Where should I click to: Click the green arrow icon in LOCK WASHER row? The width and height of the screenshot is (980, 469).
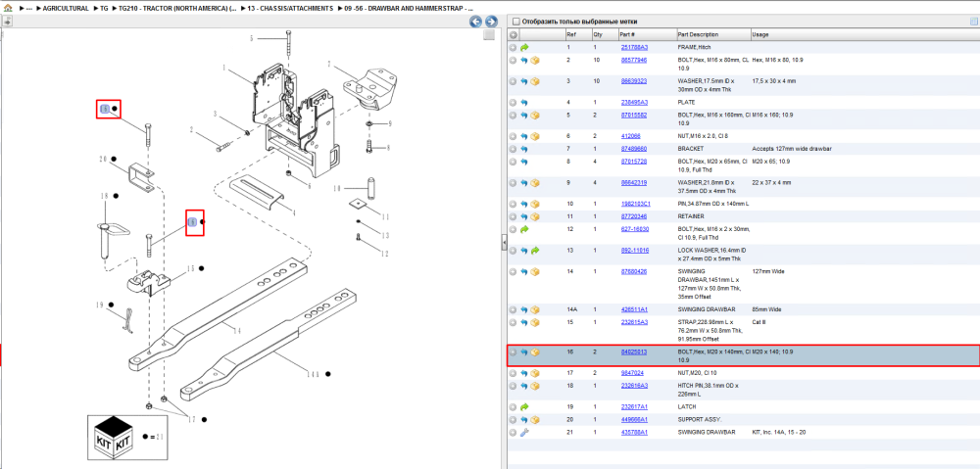(535, 251)
